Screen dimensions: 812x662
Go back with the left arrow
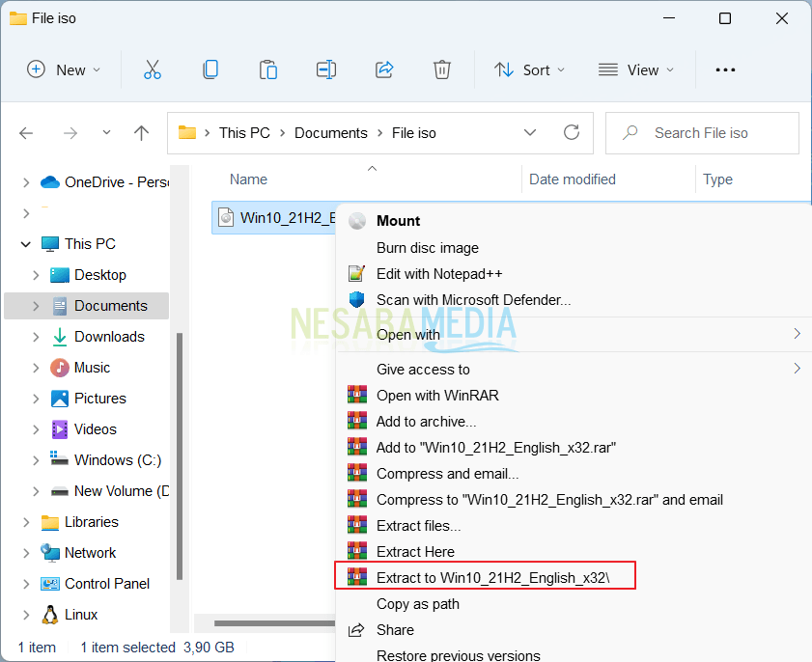[26, 133]
